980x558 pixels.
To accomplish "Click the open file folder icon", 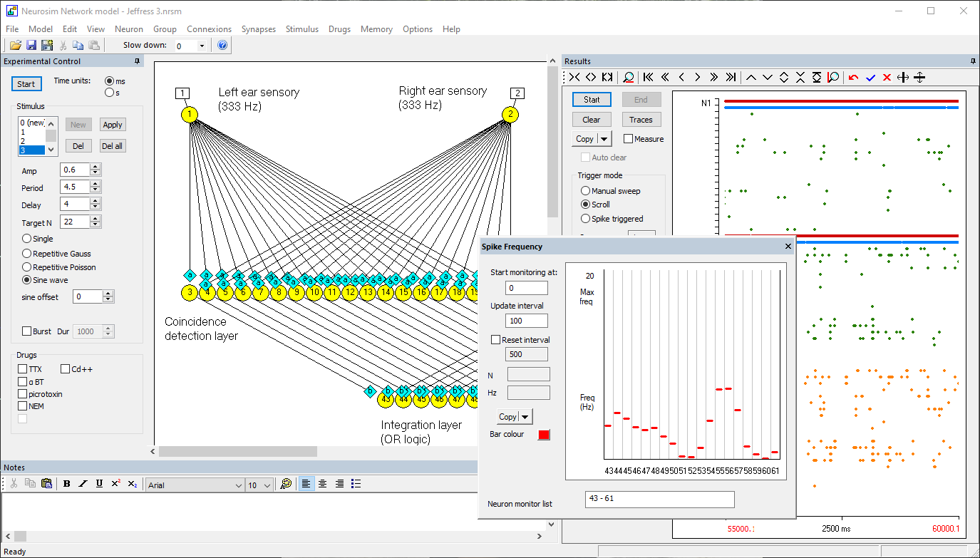I will pyautogui.click(x=15, y=46).
